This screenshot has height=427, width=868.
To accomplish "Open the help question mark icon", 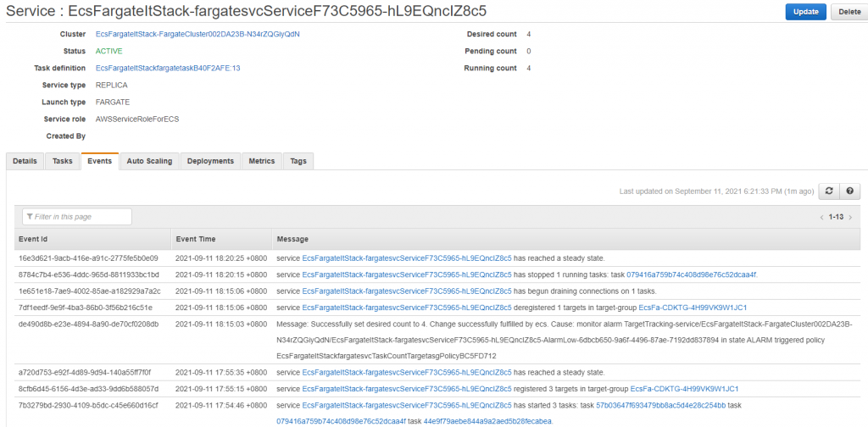I will 849,191.
